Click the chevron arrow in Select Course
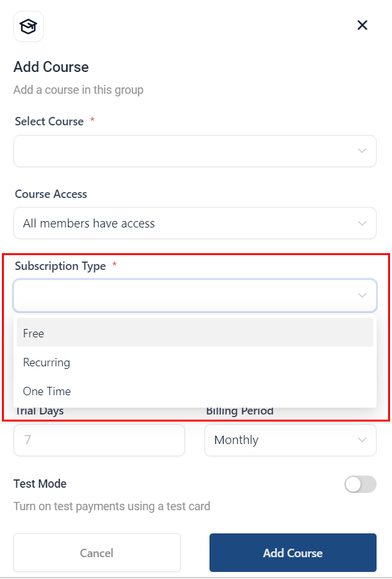Viewport: 392px width, 579px height. (362, 151)
